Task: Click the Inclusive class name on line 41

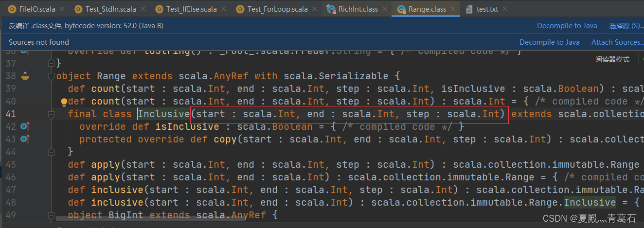Action: [x=163, y=114]
